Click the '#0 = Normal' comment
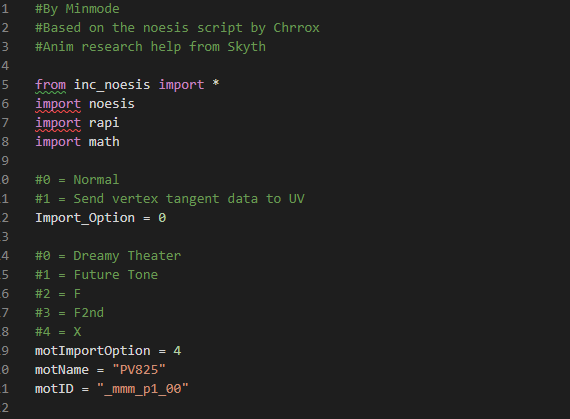This screenshot has height=419, width=570. click(77, 180)
